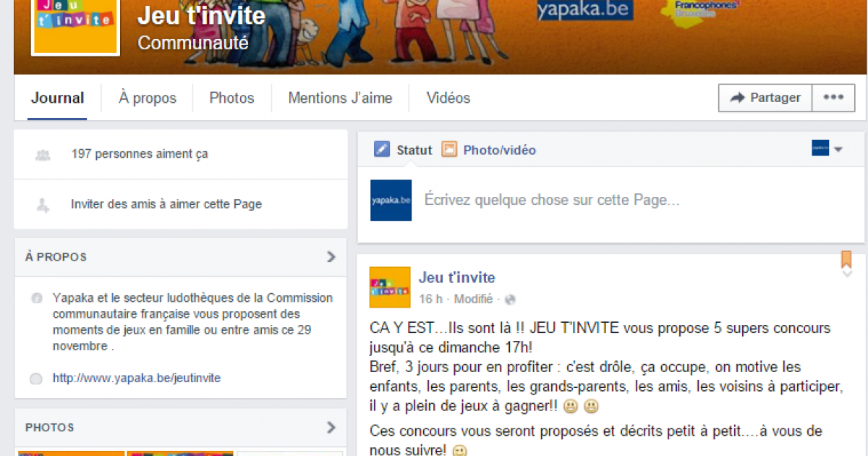The height and width of the screenshot is (456, 868).
Task: Click the Yapaka description paragraph in À propos
Action: click(x=193, y=322)
